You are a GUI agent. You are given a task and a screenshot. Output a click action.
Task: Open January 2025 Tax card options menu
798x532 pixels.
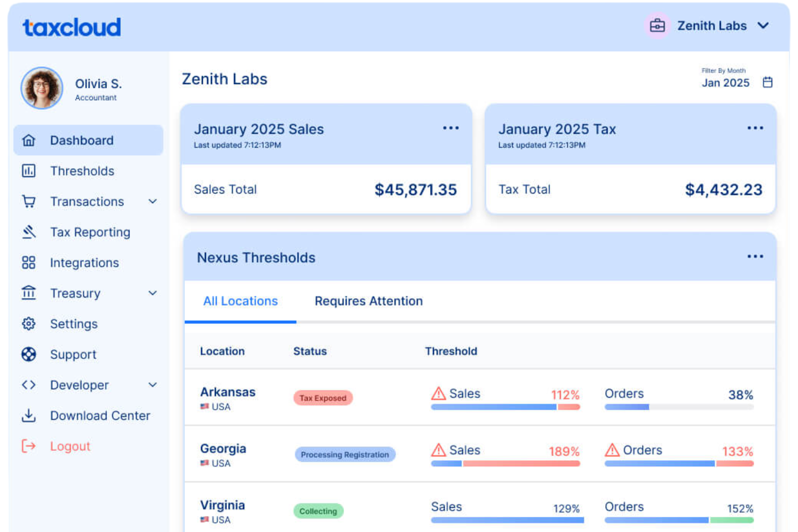(755, 128)
